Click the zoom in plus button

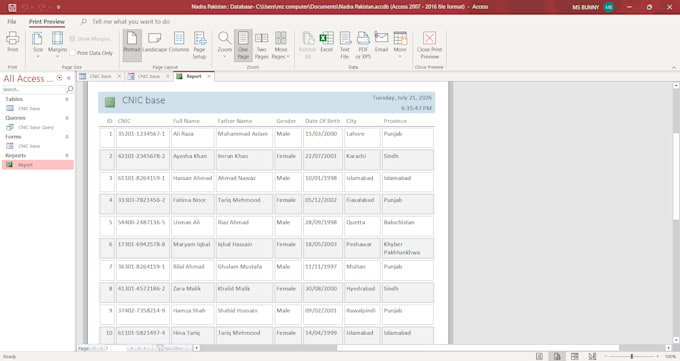coord(657,356)
